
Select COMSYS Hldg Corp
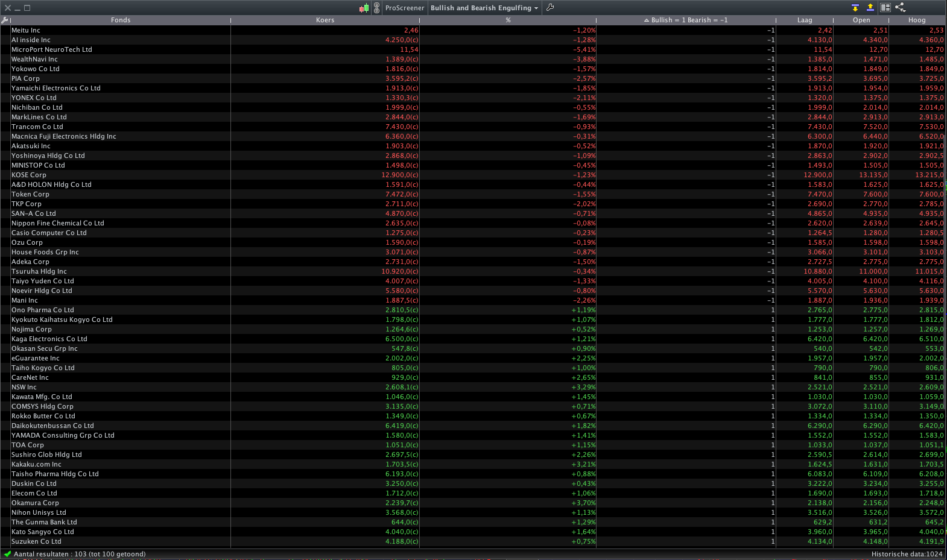[42, 406]
